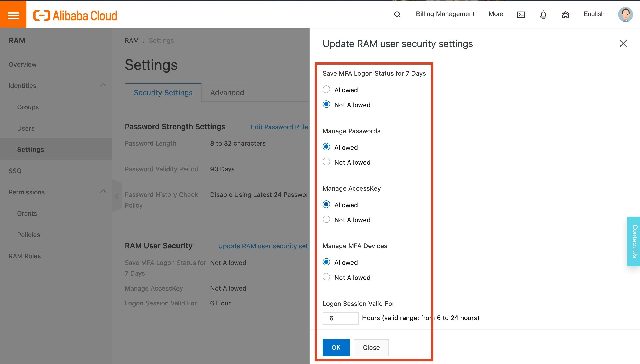Open the English language selector
The height and width of the screenshot is (364, 640).
(x=594, y=14)
